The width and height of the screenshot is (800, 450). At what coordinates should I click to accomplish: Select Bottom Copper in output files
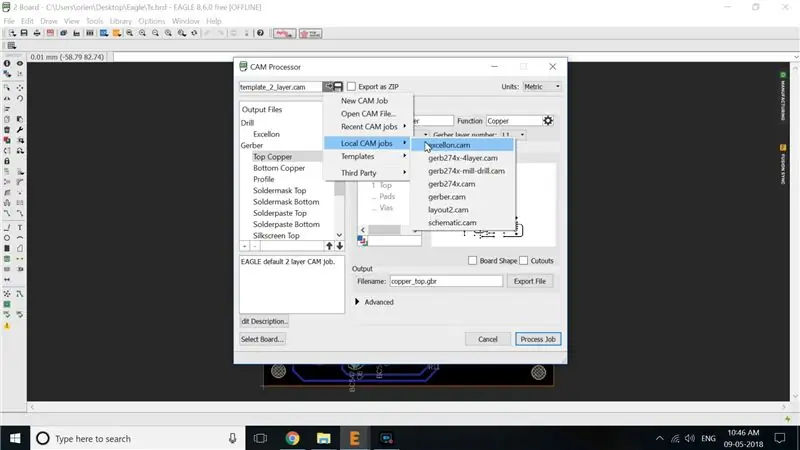279,168
